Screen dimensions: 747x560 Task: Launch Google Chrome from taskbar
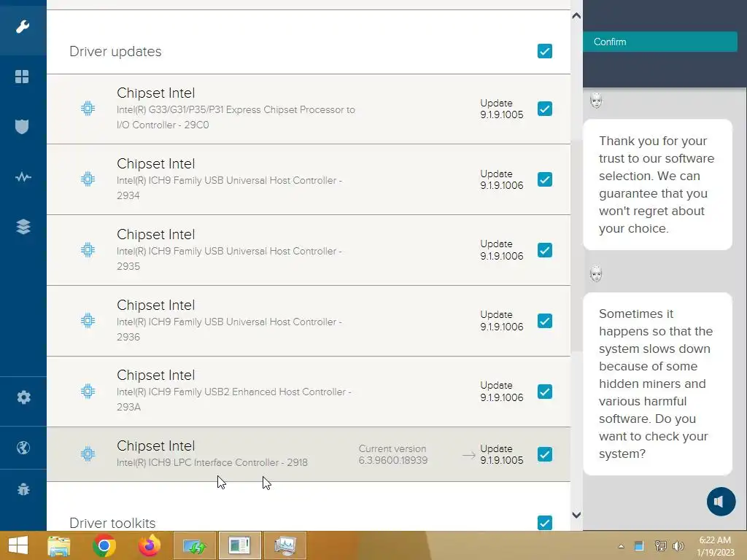[104, 545]
